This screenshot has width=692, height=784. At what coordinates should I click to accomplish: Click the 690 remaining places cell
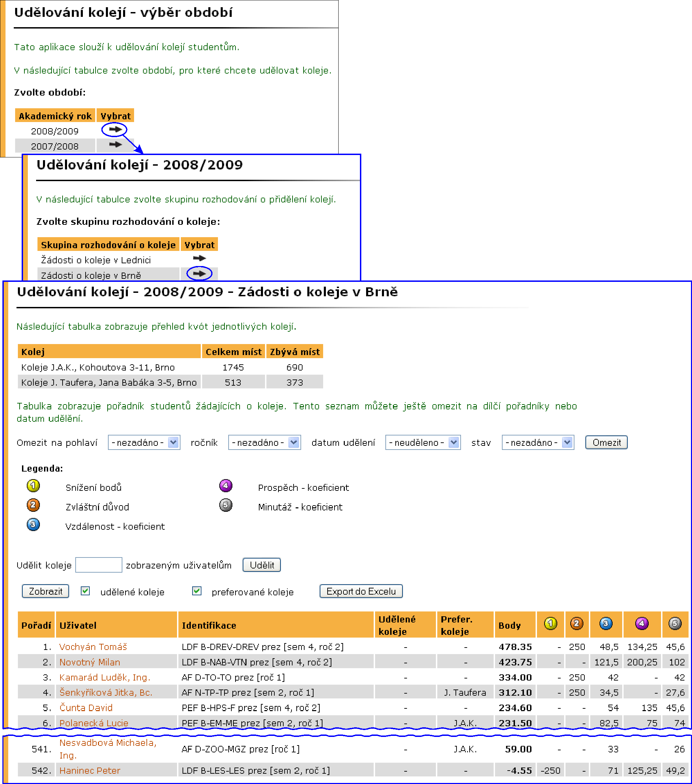(295, 367)
